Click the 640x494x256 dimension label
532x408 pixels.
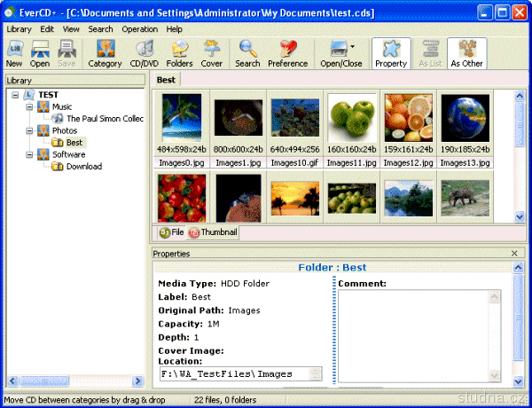coord(295,149)
